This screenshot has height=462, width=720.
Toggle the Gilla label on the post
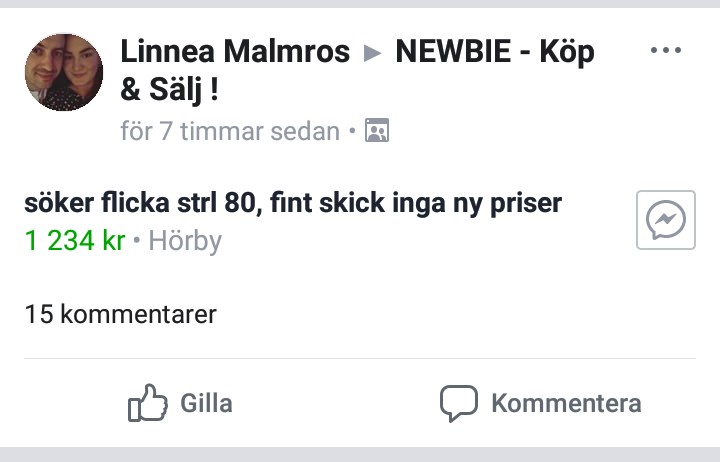(x=206, y=403)
